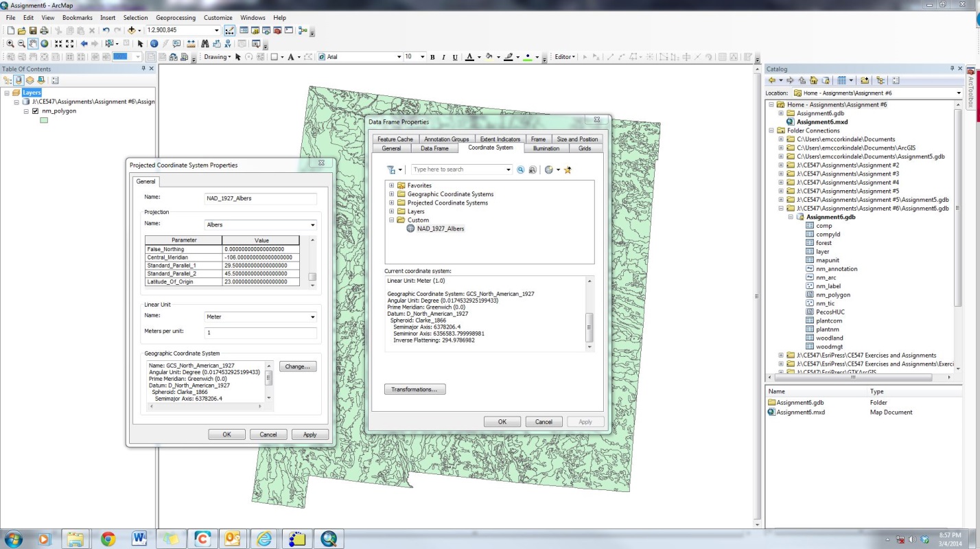
Task: Open the Python window icon
Action: pyautogui.click(x=289, y=30)
